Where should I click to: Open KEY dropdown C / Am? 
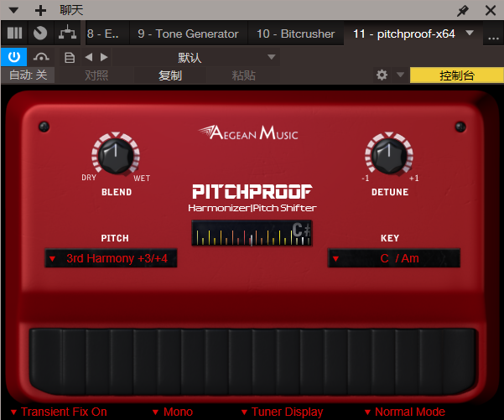394,258
